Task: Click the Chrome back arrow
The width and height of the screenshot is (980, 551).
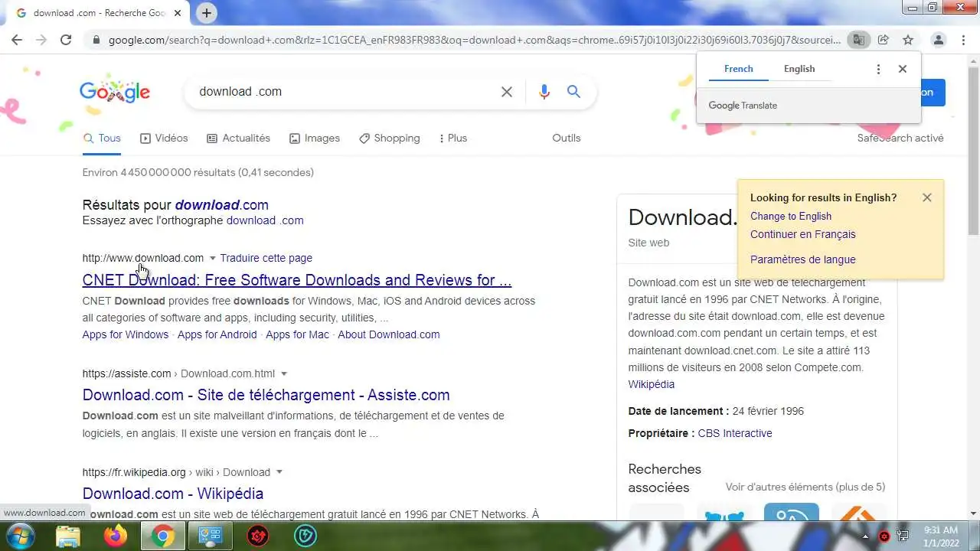Action: (17, 40)
